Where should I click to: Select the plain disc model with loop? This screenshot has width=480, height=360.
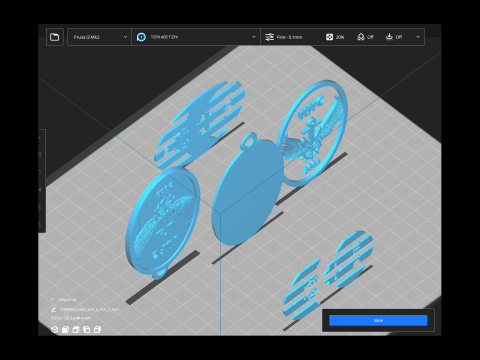(248, 193)
